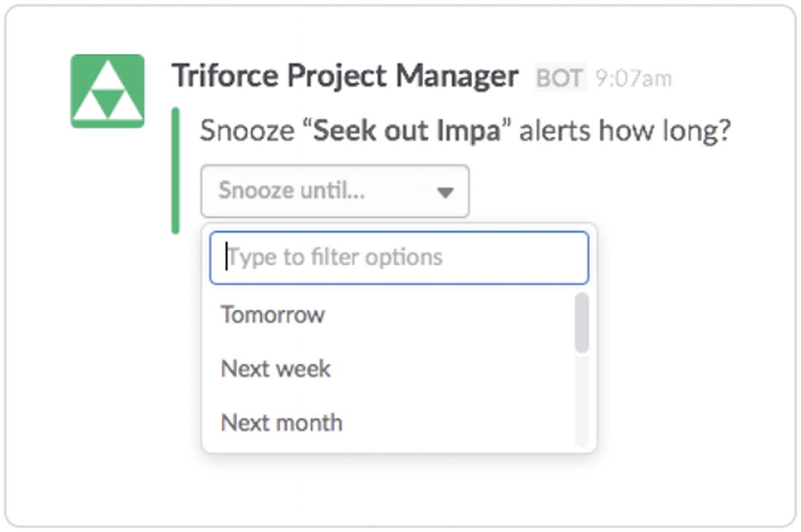Select the Tomorrow option

click(x=273, y=315)
